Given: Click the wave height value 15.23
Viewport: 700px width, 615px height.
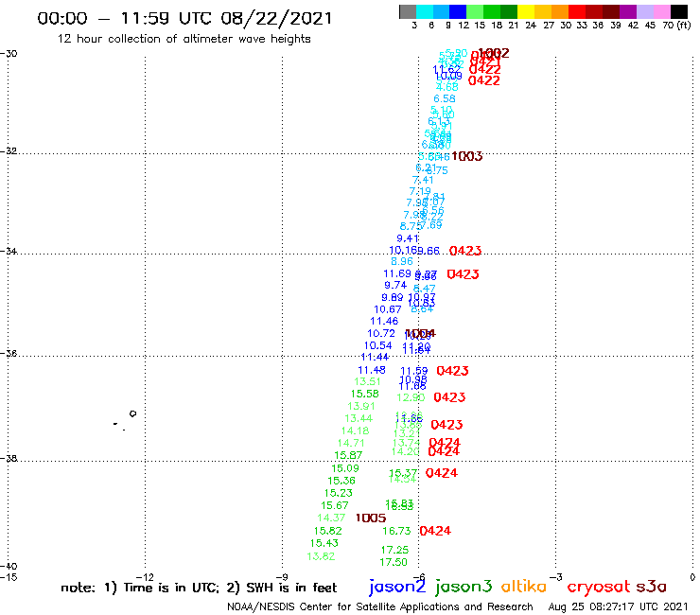Looking at the screenshot, I should (338, 493).
